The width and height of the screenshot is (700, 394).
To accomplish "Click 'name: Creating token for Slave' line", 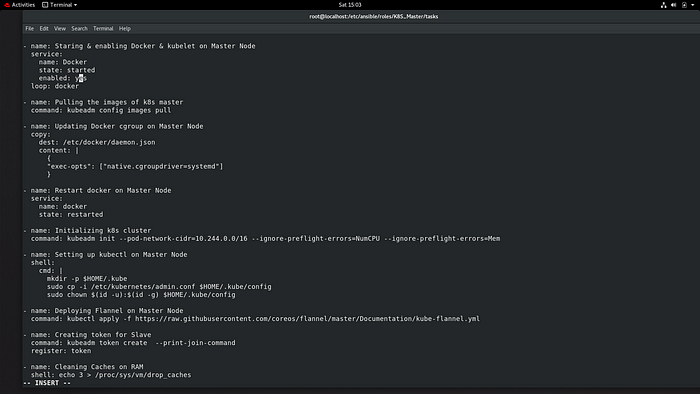I will point(91,335).
